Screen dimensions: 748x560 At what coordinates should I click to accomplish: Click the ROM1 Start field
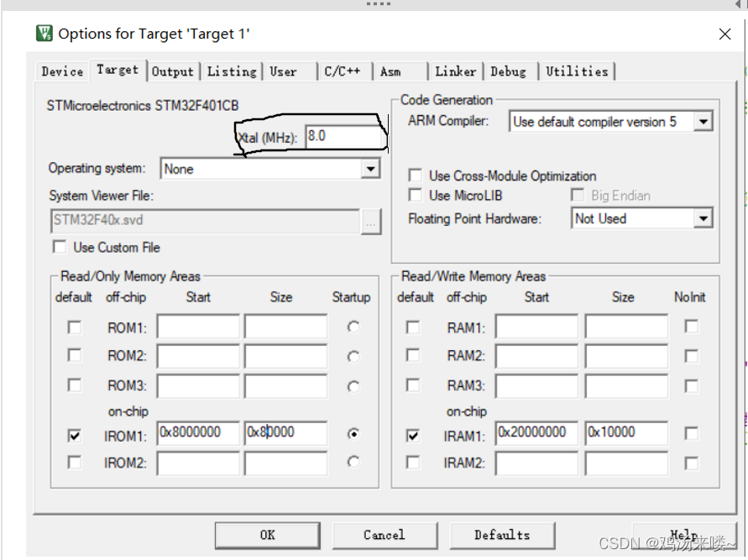tap(198, 327)
